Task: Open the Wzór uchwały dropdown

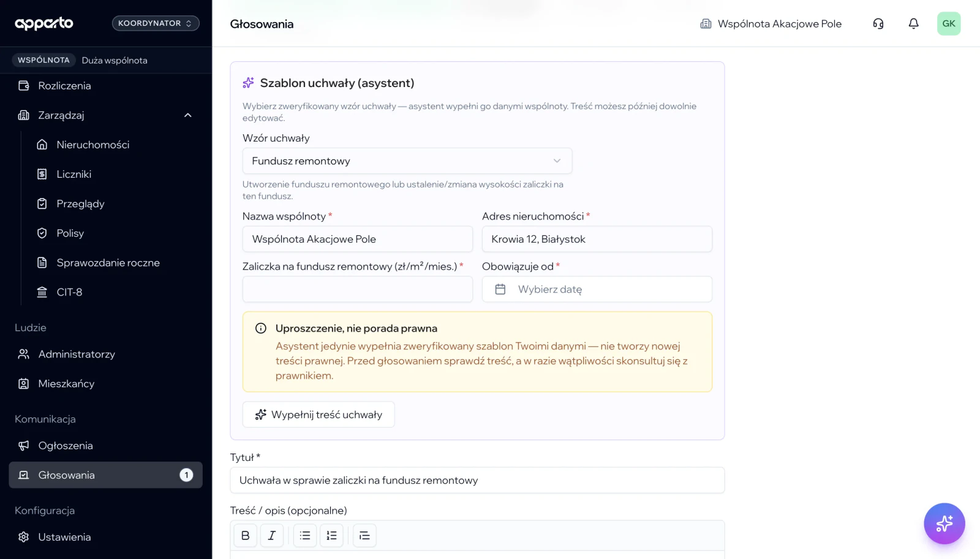Action: tap(407, 161)
